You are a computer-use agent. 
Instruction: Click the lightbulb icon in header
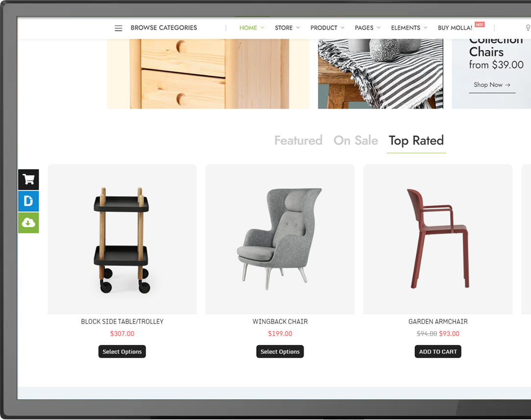pos(528,28)
